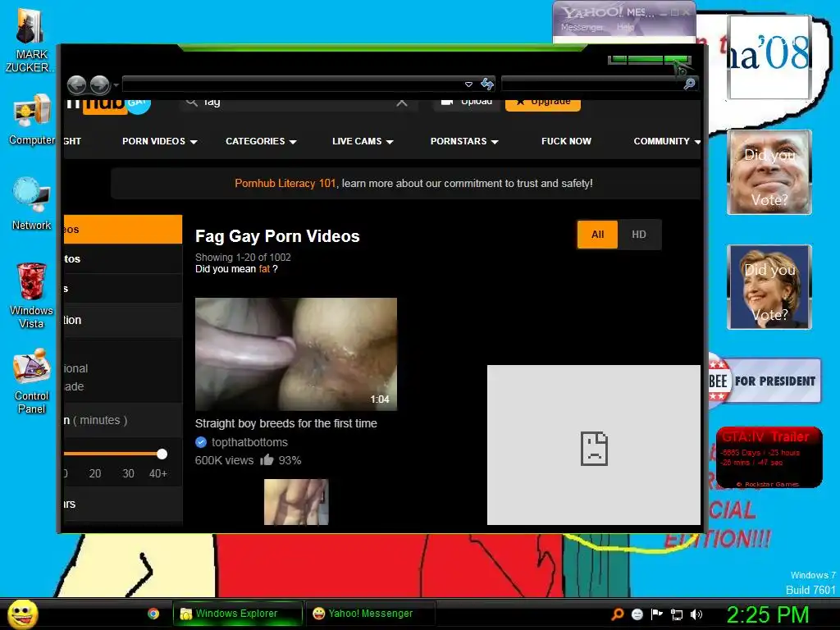
Task: Click the '08 campaign gadget
Action: click(x=769, y=57)
